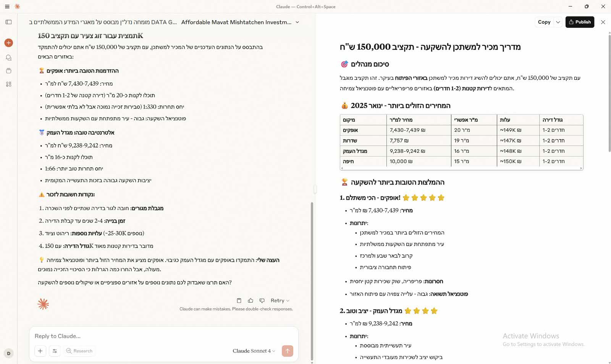The image size is (611, 364).
Task: Give thumbs up feedback on response
Action: tap(251, 301)
